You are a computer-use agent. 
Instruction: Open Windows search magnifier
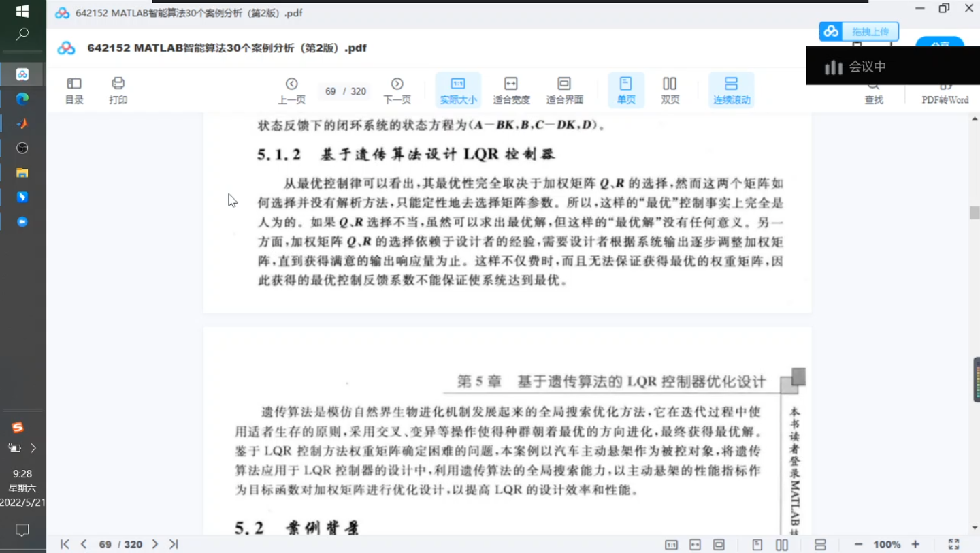(22, 34)
